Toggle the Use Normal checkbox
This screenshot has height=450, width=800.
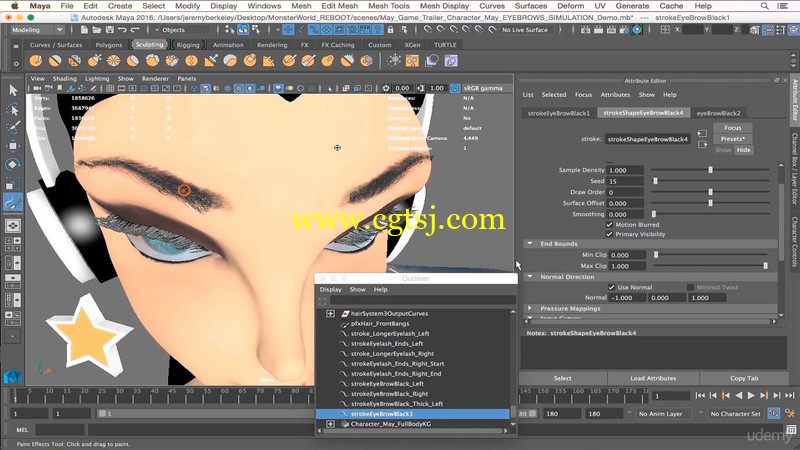(x=611, y=287)
